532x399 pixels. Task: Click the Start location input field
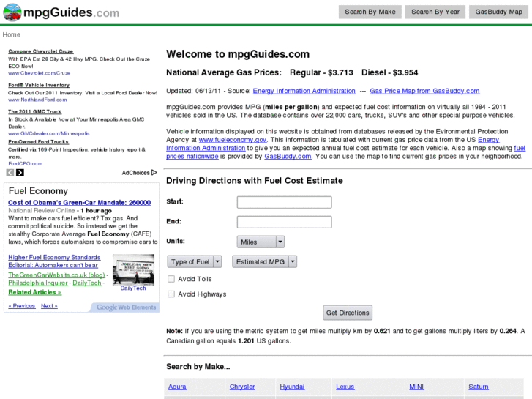point(285,202)
